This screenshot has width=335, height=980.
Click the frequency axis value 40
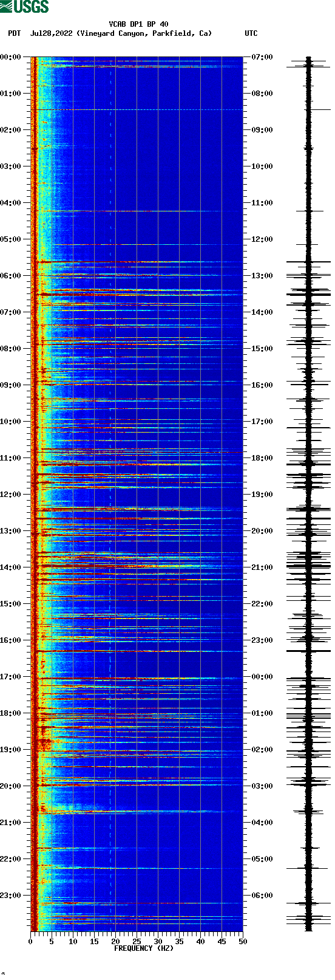(x=200, y=942)
